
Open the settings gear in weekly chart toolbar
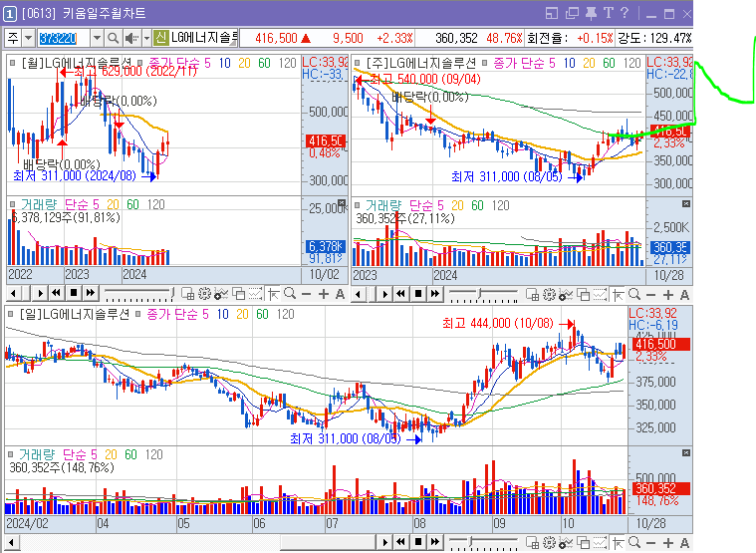pos(549,294)
